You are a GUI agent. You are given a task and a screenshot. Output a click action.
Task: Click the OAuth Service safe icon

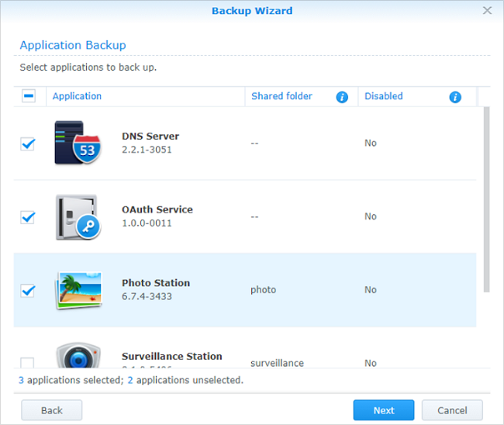[78, 216]
